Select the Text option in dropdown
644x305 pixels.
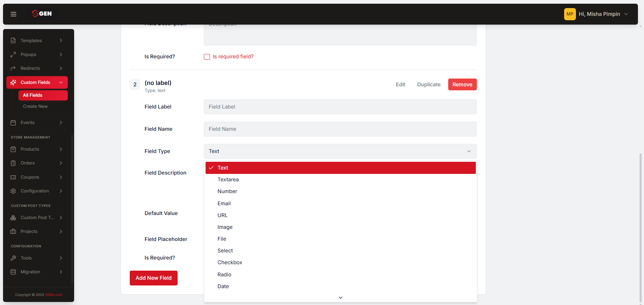(340, 168)
